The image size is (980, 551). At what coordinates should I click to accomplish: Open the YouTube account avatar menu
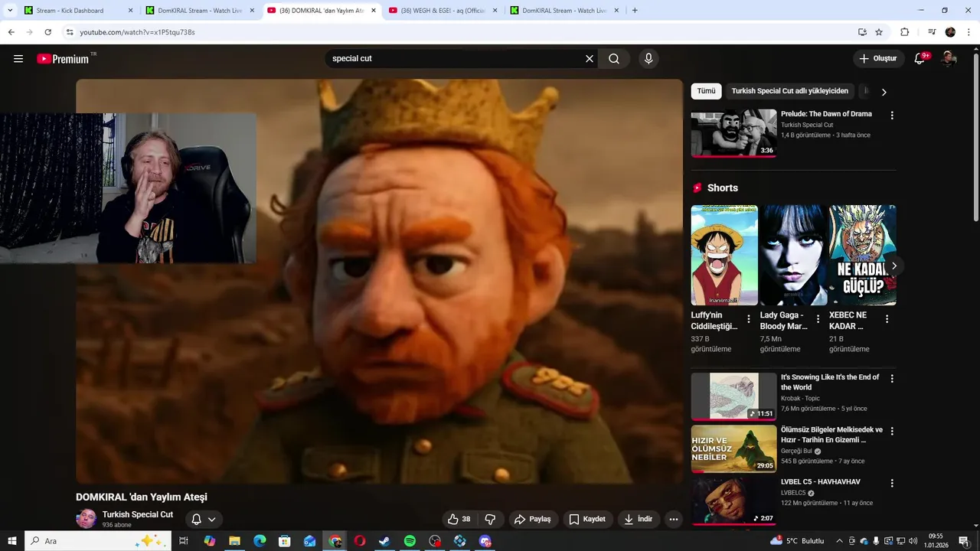click(949, 59)
